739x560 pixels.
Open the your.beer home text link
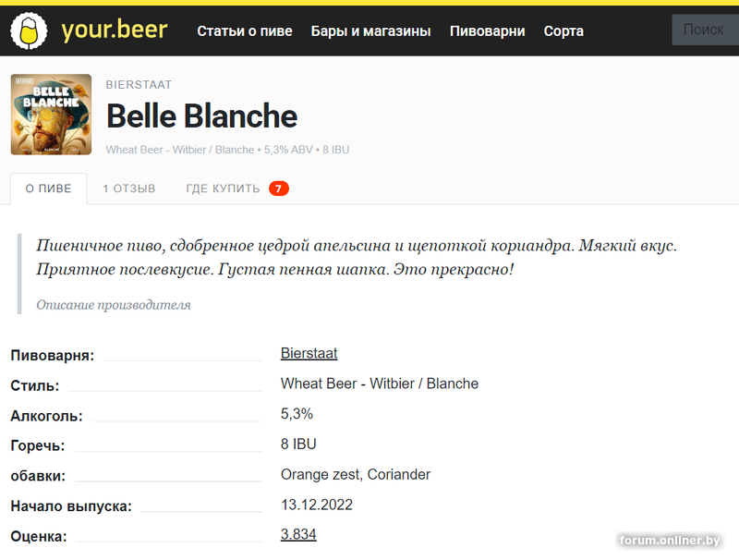click(114, 30)
